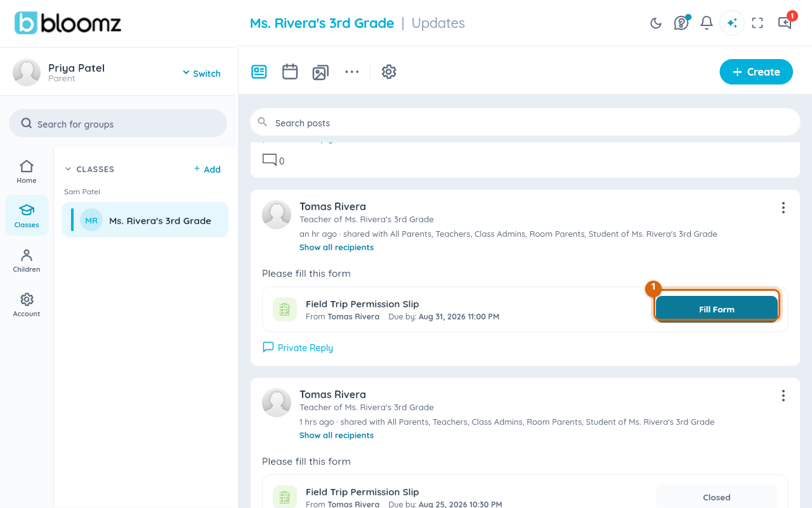812x508 pixels.
Task: Click Closed button on Aug 25 form
Action: [717, 497]
